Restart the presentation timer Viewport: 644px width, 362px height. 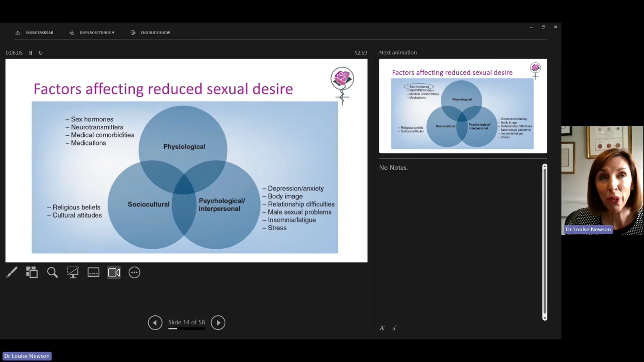point(41,53)
